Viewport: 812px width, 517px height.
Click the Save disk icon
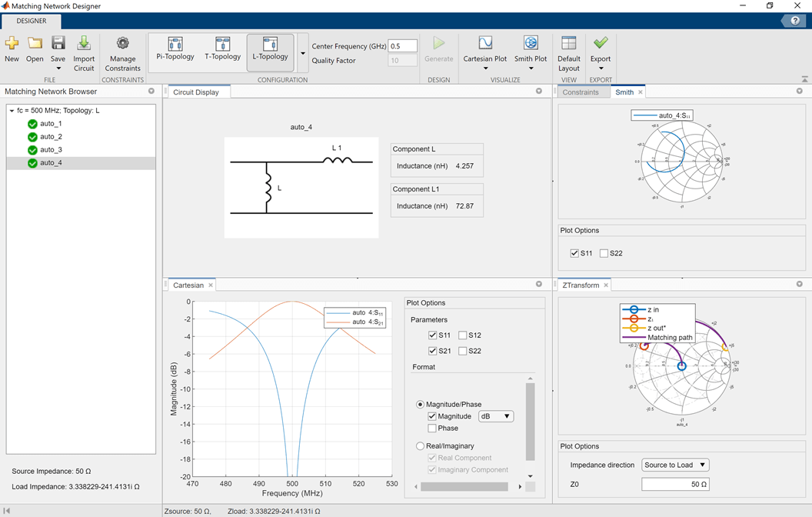[58, 43]
